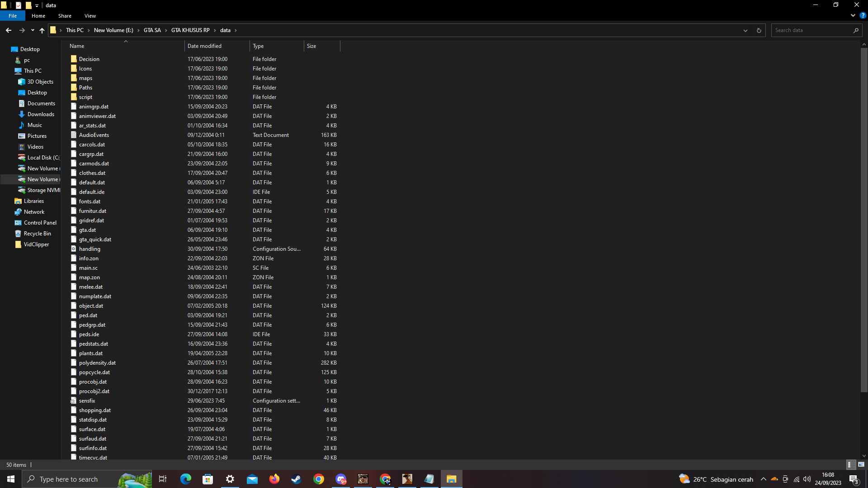Click the Up one level arrow
Screen dimensions: 868x488
tap(42, 30)
